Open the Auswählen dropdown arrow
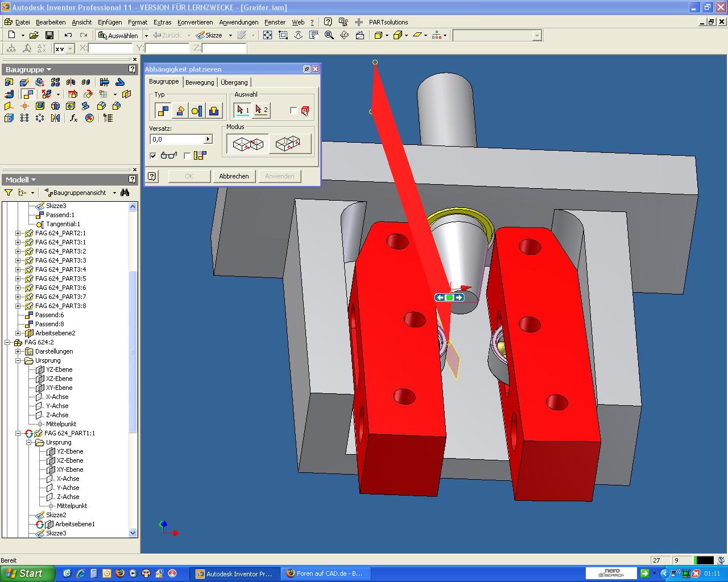 coord(146,35)
